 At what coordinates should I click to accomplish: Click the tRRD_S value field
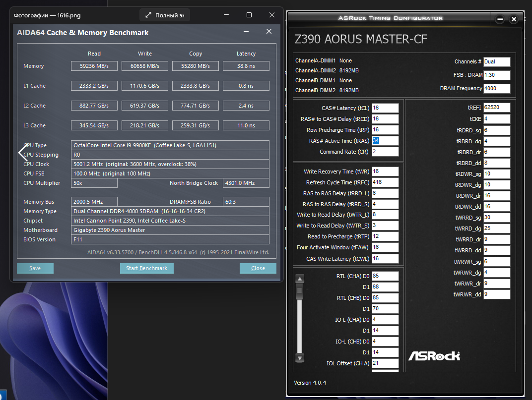(385, 204)
